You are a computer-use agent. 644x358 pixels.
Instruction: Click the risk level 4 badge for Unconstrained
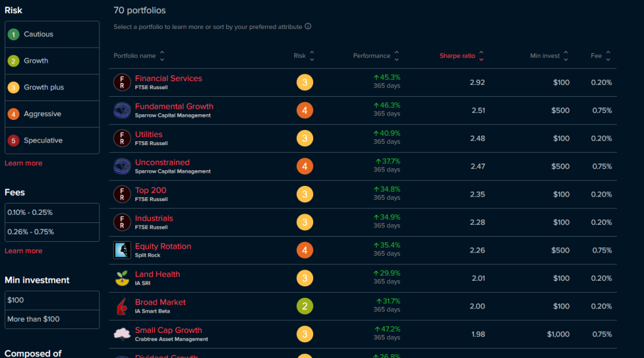(305, 166)
